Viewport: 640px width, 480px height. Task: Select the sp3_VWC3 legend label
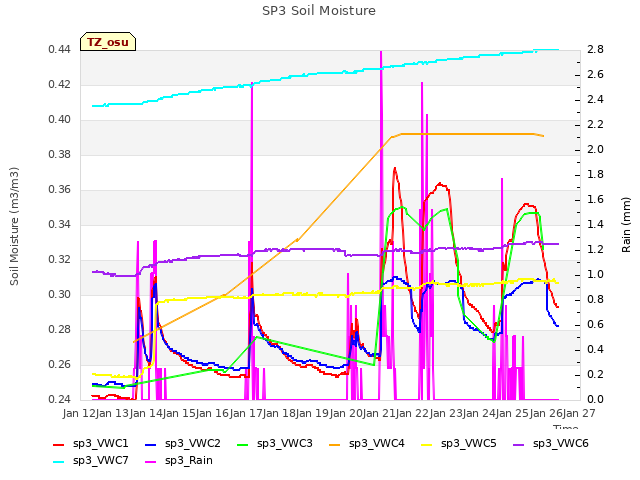pos(284,444)
